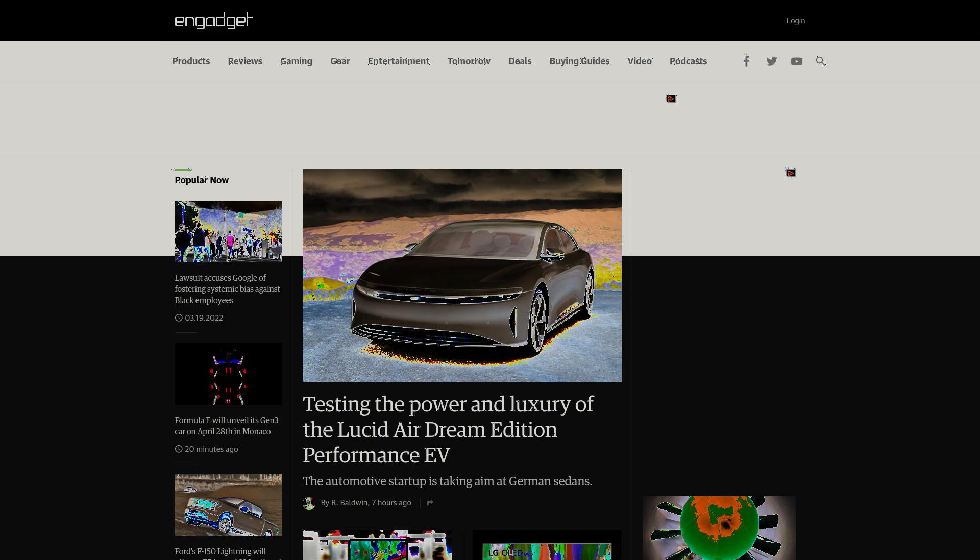This screenshot has width=980, height=560.
Task: Click the '7 hours ago' byline timestamp
Action: pyautogui.click(x=391, y=503)
